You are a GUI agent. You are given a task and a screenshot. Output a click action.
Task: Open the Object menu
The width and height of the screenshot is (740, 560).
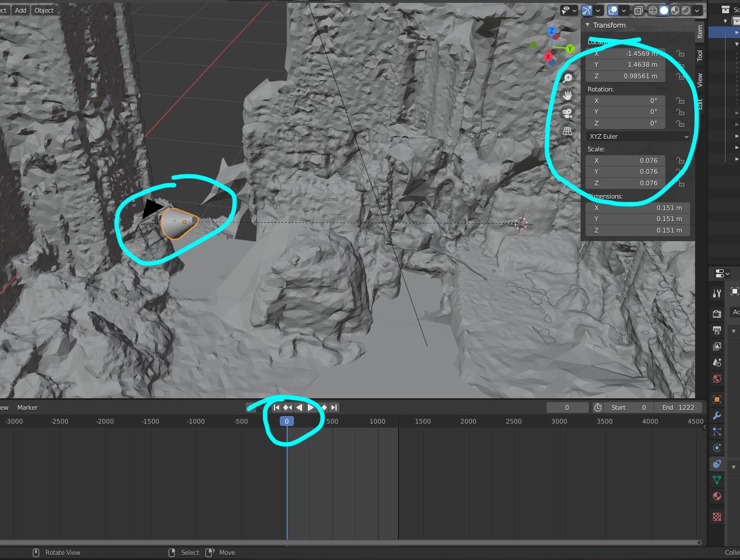(44, 10)
